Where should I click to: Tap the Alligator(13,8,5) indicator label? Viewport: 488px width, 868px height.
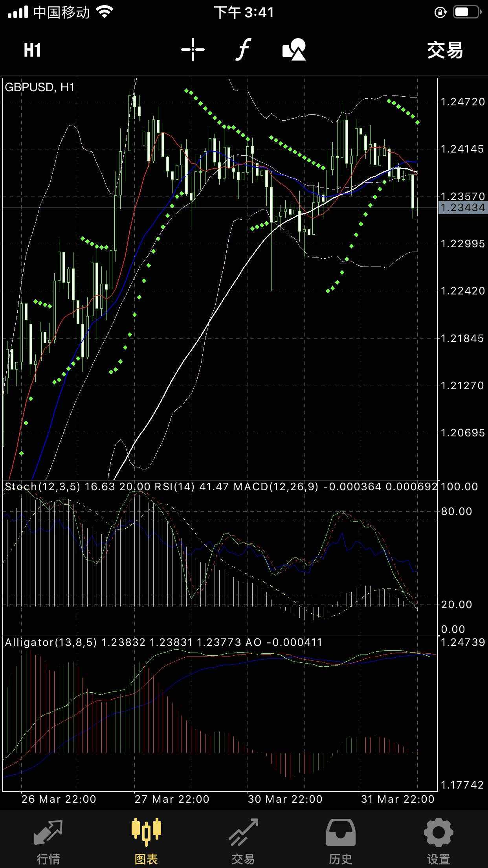51,642
